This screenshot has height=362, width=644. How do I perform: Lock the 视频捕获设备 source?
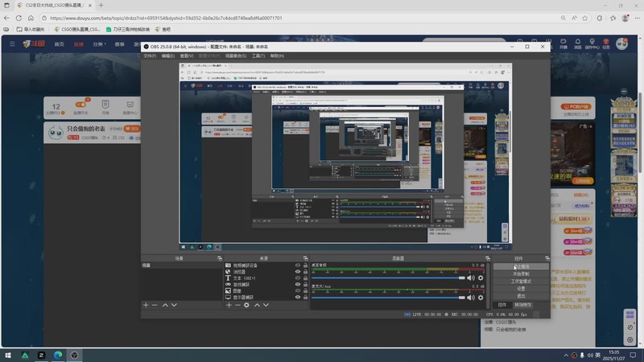(305, 265)
